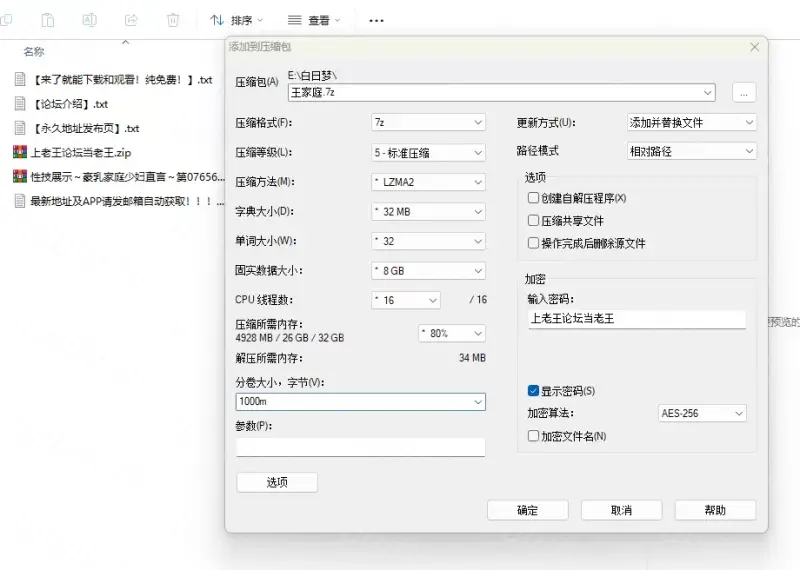Enable 创建自解压程序 checkbox
Viewport: 800px width, 570px height.
pos(534,198)
